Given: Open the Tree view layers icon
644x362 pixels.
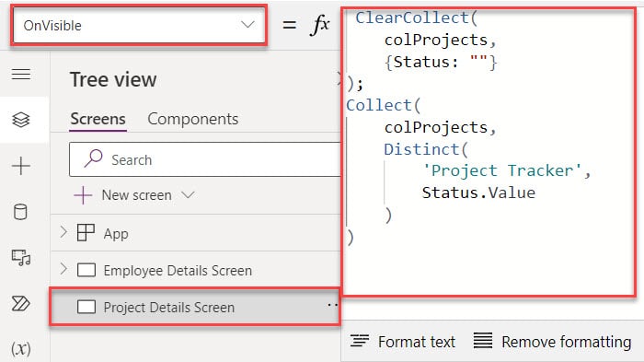Looking at the screenshot, I should tap(21, 120).
